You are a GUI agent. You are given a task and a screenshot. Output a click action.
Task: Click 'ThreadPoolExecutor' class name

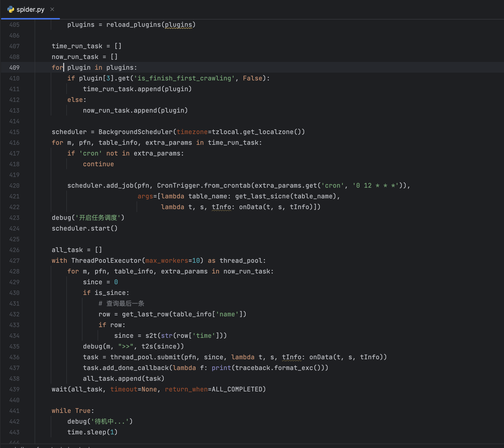(x=106, y=261)
